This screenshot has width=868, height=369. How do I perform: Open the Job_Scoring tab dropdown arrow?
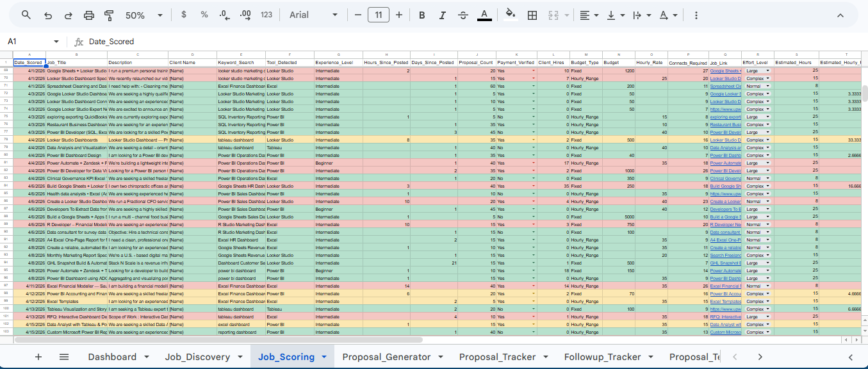pyautogui.click(x=324, y=357)
